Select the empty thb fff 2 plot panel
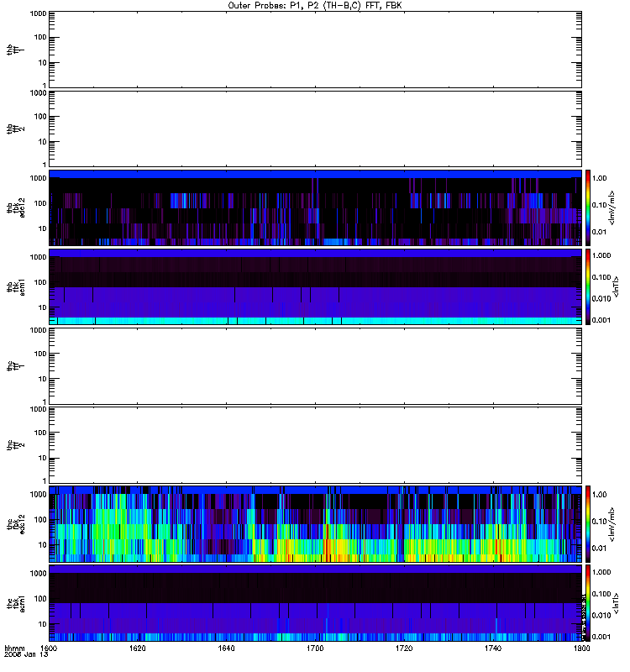The height and width of the screenshot is (672, 630). pyautogui.click(x=315, y=129)
